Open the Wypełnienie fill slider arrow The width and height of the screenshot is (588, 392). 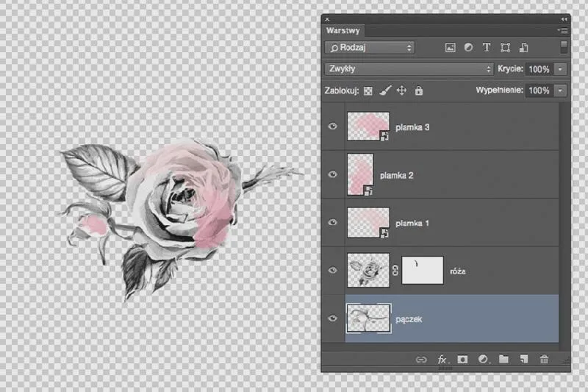click(x=560, y=90)
